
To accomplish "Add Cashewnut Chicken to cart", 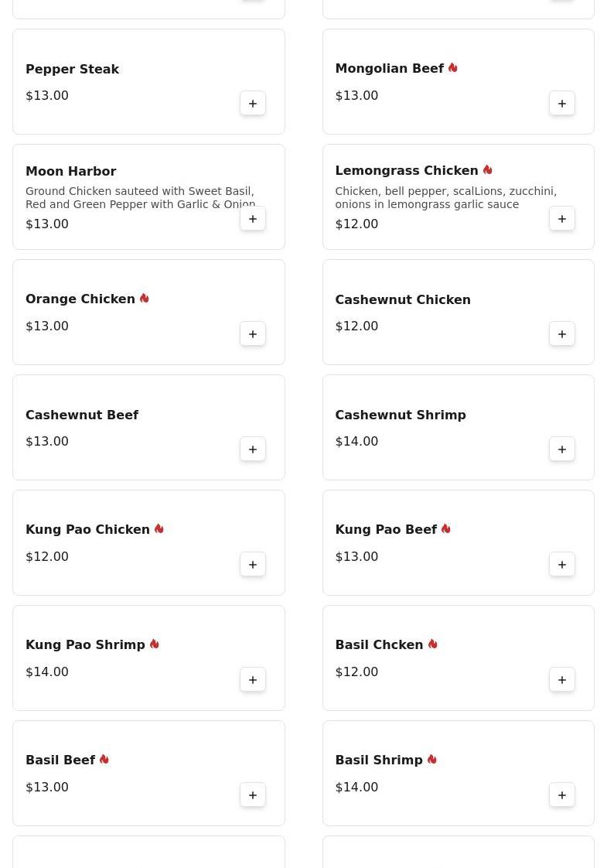I will tap(562, 334).
